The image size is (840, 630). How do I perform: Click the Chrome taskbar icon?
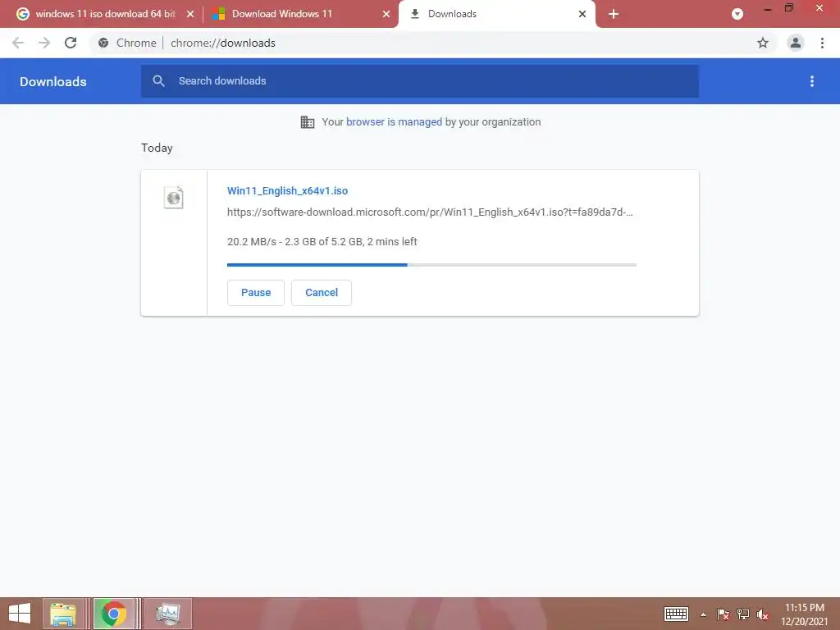pyautogui.click(x=113, y=614)
